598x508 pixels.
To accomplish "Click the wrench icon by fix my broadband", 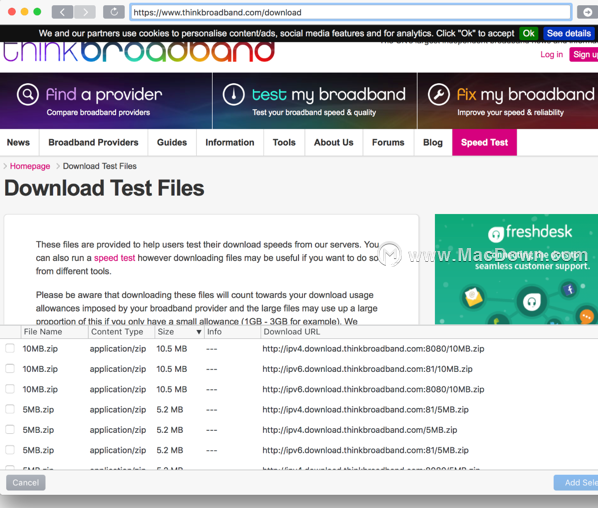I will [439, 95].
